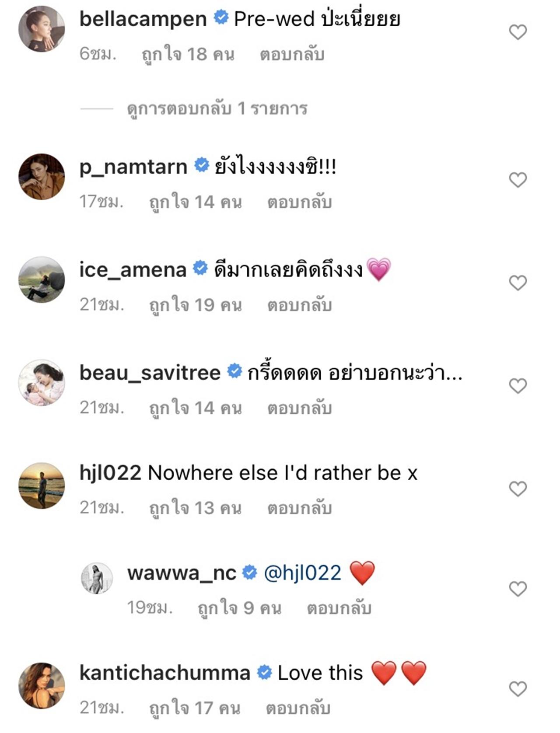The image size is (560, 733).
Task: See the 17 likes on kantichachumma's comment
Action: click(194, 708)
